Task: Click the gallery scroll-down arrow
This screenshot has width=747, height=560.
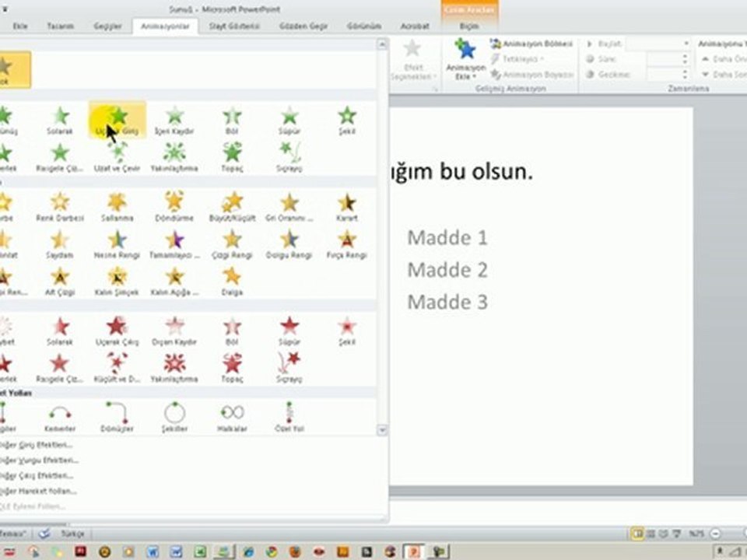Action: 382,430
